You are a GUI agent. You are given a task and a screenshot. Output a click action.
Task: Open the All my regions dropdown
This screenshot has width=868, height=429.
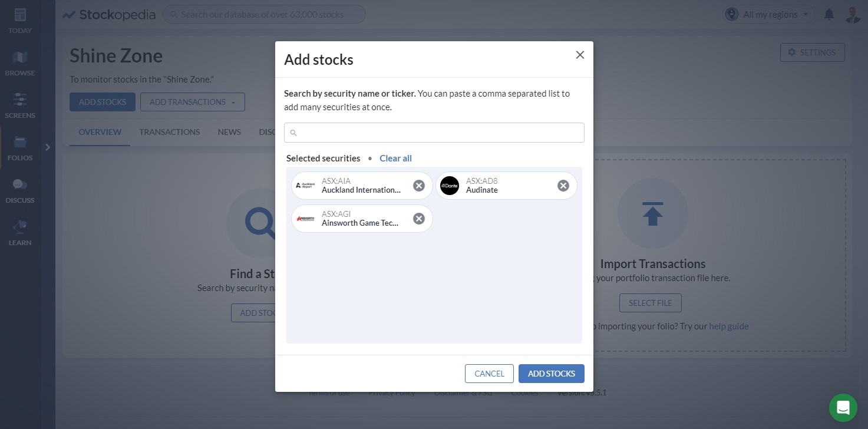(x=768, y=14)
